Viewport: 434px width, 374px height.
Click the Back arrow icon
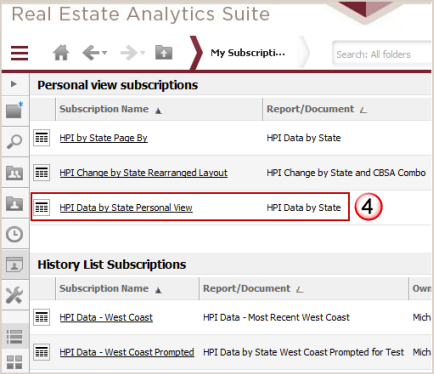point(91,53)
